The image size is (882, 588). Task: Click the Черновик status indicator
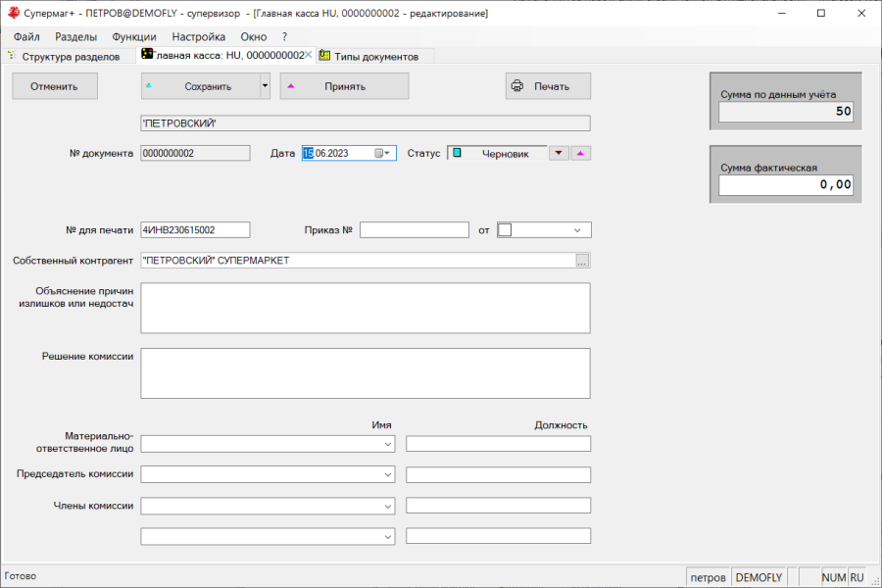(496, 153)
